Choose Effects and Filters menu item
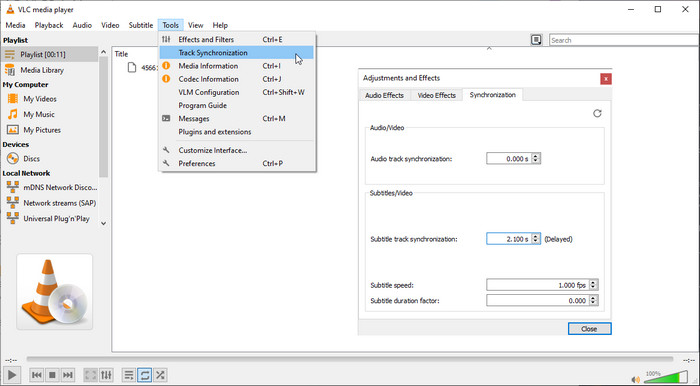The width and height of the screenshot is (700, 386). (x=237, y=39)
